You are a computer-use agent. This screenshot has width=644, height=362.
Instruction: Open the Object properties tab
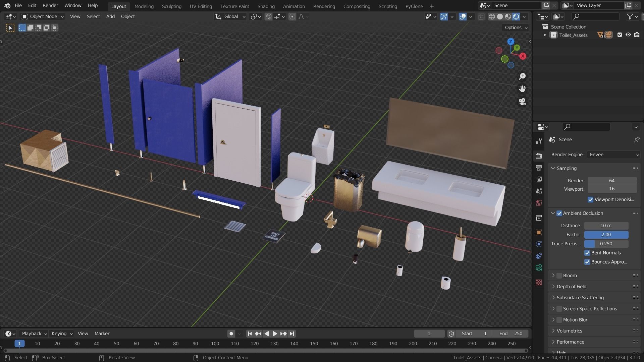click(539, 232)
